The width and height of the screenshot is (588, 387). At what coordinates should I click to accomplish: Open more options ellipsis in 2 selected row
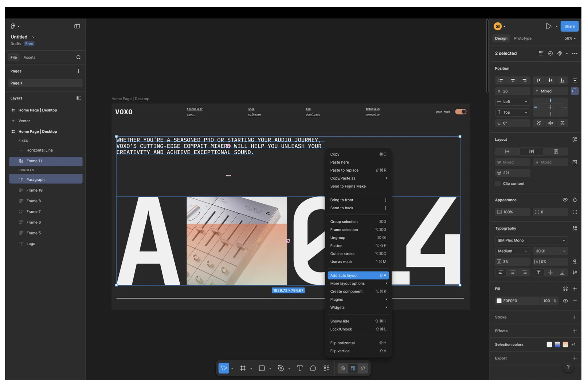coord(575,53)
